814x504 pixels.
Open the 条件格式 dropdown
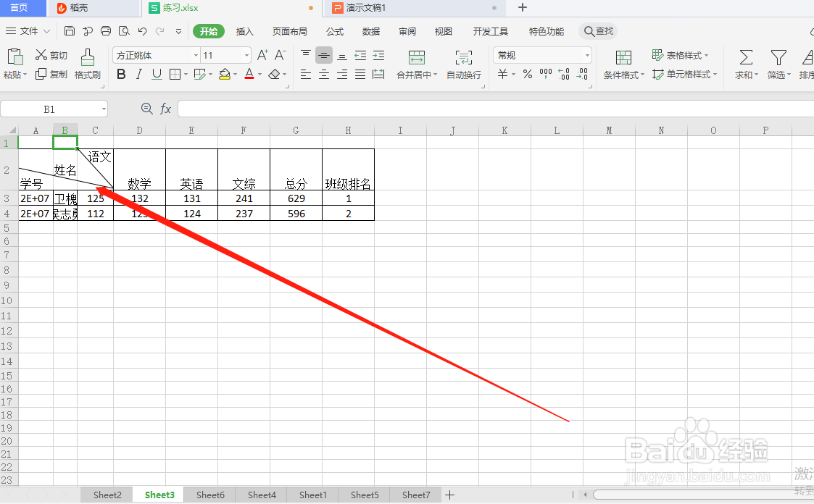642,75
